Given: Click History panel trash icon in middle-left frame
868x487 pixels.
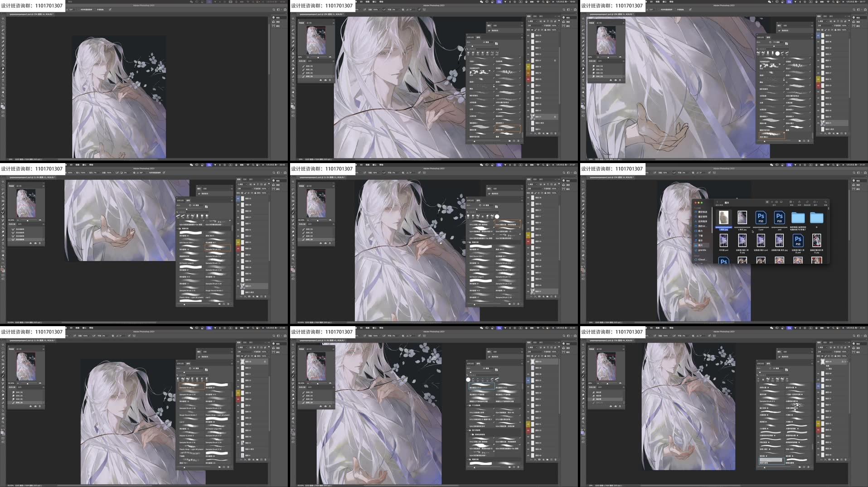Looking at the screenshot, I should coord(39,243).
